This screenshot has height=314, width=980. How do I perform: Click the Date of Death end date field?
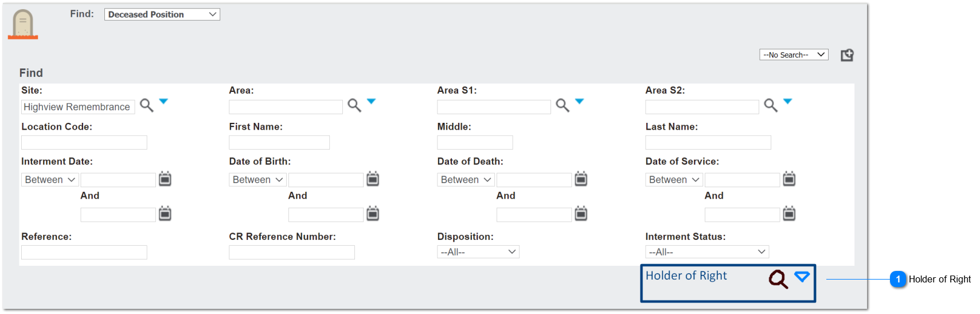coord(534,215)
